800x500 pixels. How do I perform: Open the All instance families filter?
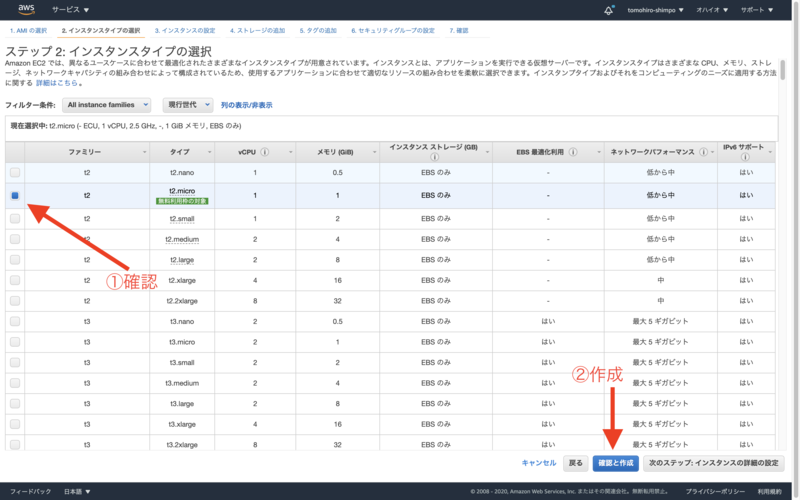click(107, 105)
